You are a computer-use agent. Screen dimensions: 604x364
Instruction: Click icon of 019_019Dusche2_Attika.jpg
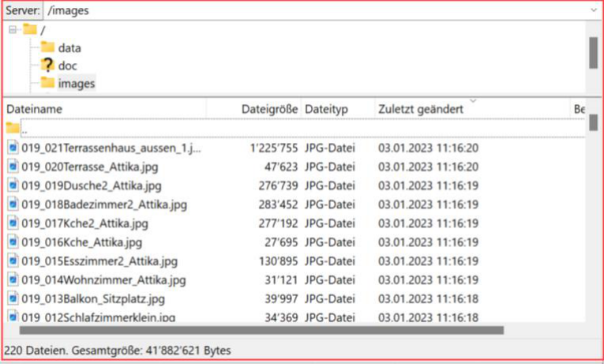coord(13,185)
